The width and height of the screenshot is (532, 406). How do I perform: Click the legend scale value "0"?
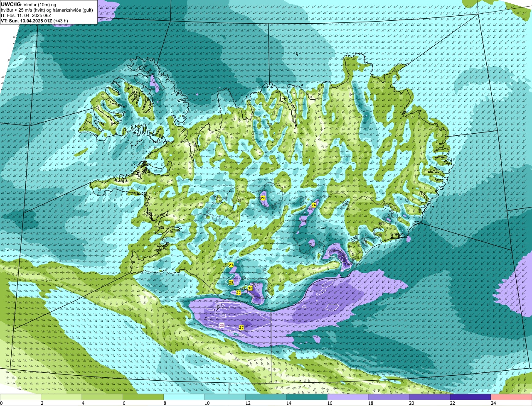pos(1,403)
